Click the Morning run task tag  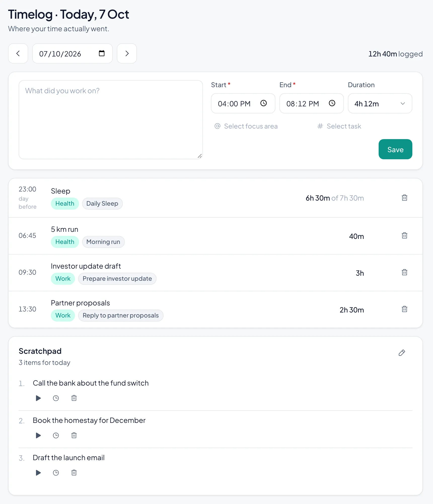coord(103,242)
